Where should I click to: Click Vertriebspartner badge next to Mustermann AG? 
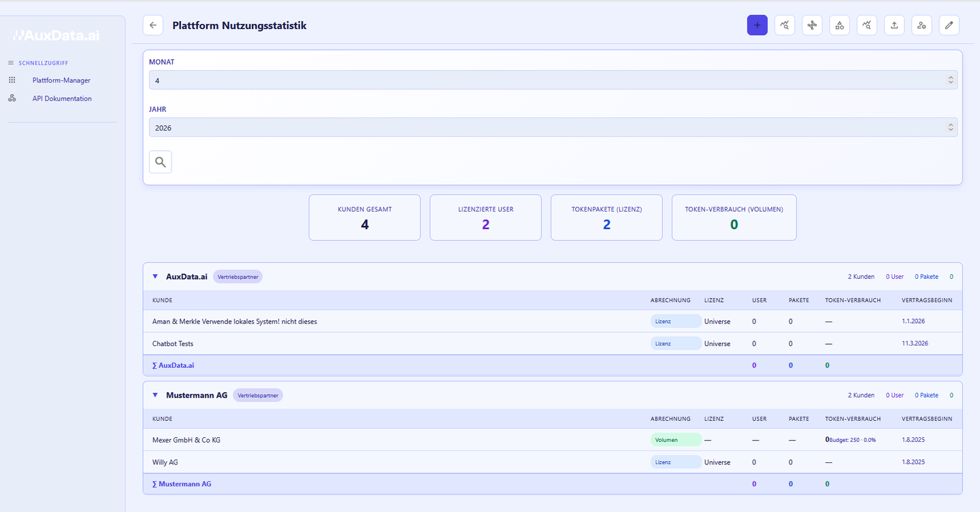[x=258, y=395]
